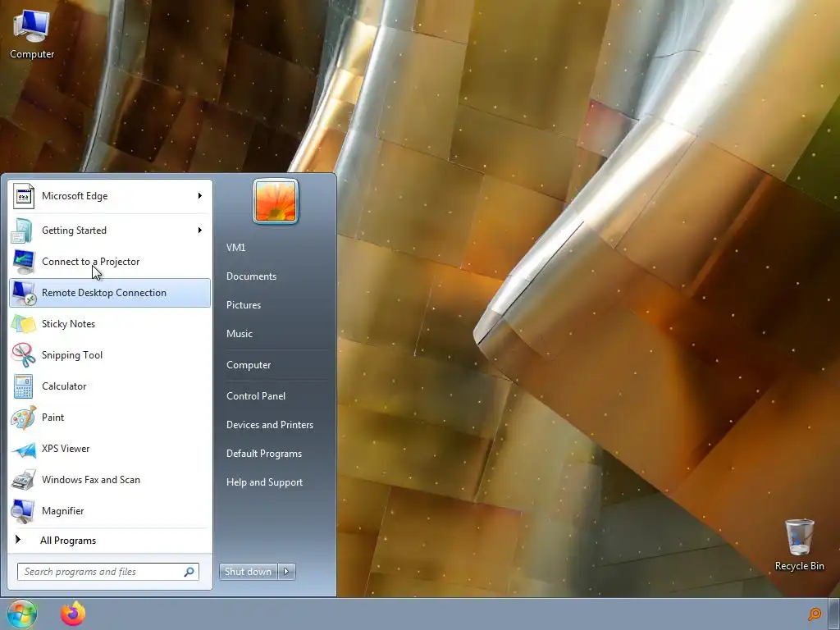Click the Getting Started icon
Viewport: 840px width, 630px height.
click(24, 231)
